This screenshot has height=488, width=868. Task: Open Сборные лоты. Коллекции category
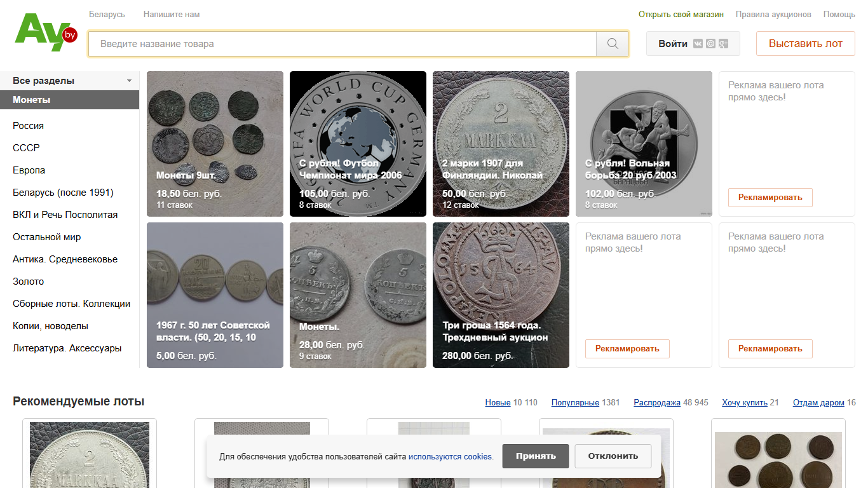(x=71, y=304)
